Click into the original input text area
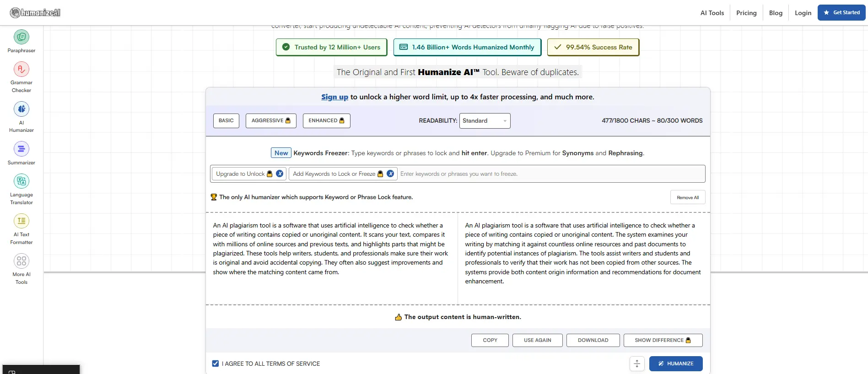The width and height of the screenshot is (868, 374). [331, 259]
